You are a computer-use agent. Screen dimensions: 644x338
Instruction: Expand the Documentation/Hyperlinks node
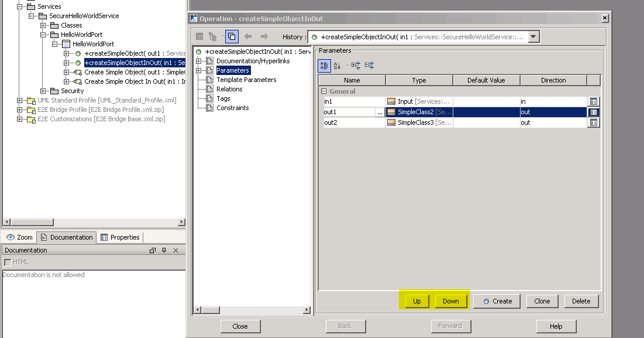click(x=199, y=61)
